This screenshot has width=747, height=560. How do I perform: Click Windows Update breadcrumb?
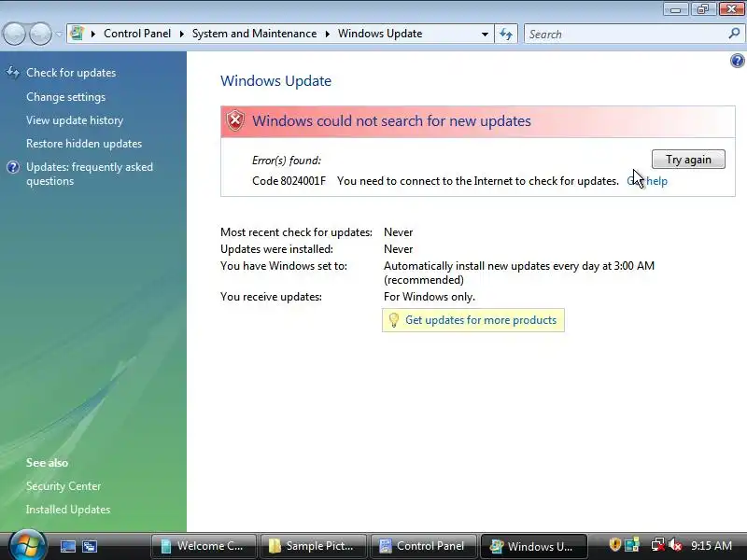380,34
